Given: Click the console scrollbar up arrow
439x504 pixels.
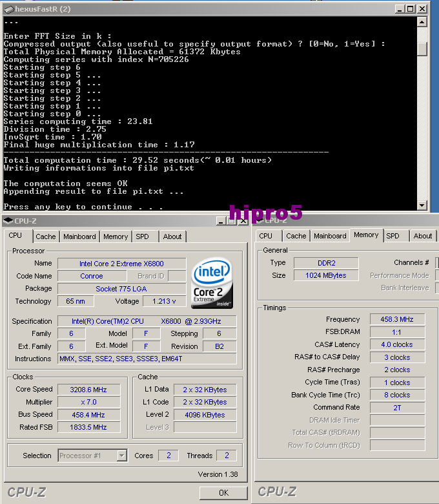Looking at the screenshot, I should click(422, 22).
